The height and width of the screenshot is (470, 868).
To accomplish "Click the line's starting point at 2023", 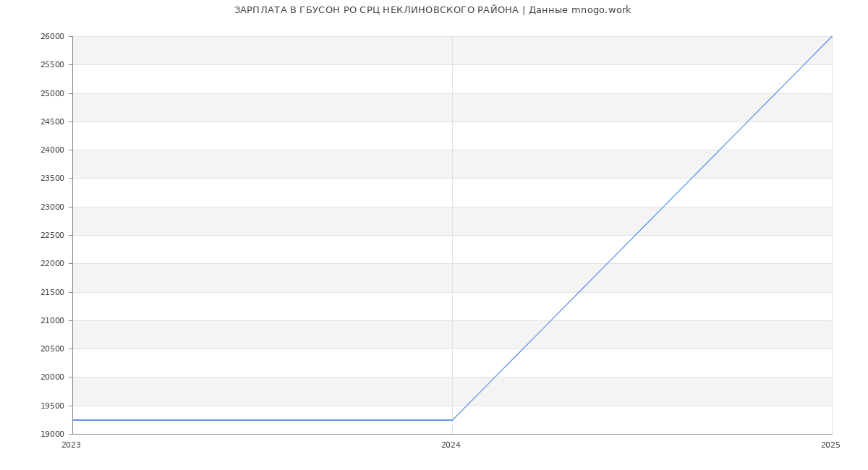I will click(x=73, y=420).
